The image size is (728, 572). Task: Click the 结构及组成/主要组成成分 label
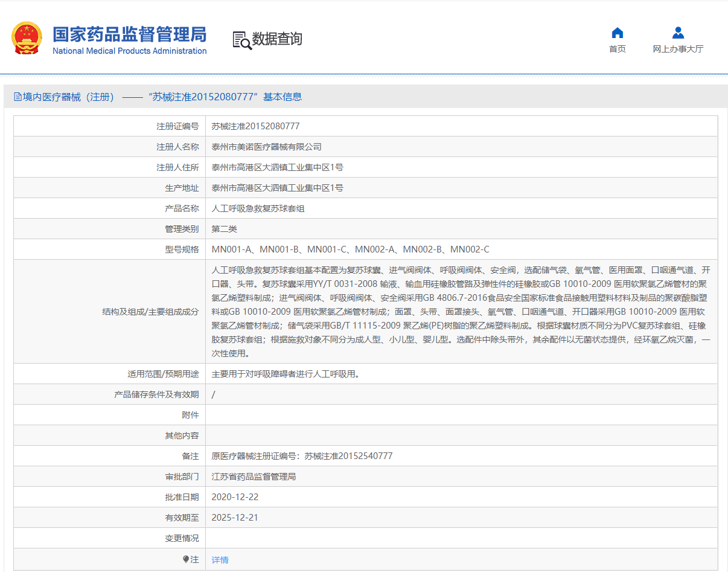150,312
